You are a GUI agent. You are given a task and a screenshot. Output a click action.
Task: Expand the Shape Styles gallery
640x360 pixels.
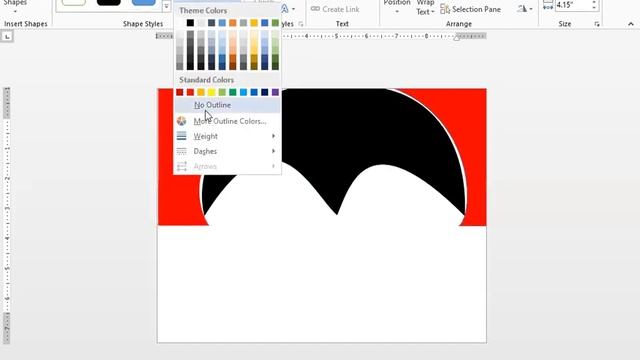(166, 7)
